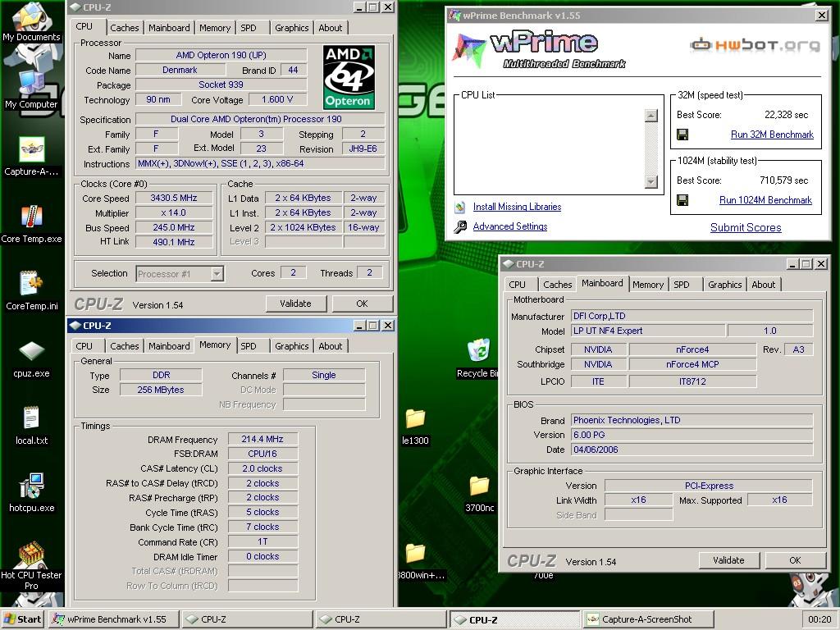840x630 pixels.
Task: Click the AMD 64 Opteron logo
Action: click(x=349, y=77)
